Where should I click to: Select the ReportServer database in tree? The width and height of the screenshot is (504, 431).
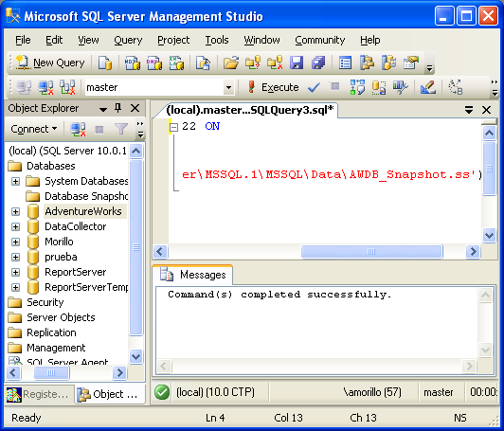[75, 272]
